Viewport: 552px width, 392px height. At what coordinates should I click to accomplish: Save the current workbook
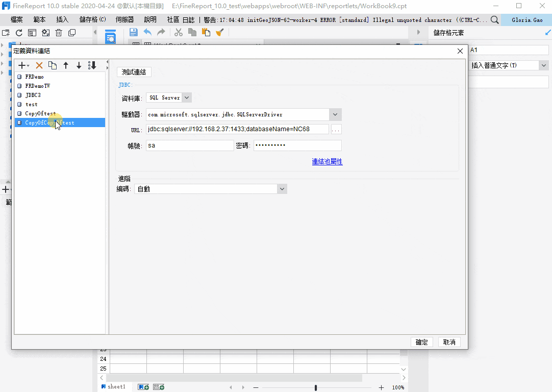(x=133, y=32)
